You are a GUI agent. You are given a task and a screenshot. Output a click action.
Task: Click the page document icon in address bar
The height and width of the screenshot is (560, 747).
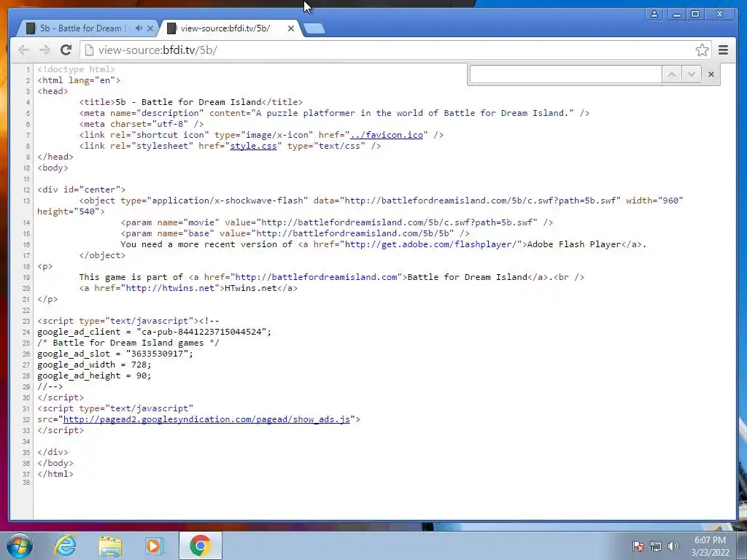88,50
